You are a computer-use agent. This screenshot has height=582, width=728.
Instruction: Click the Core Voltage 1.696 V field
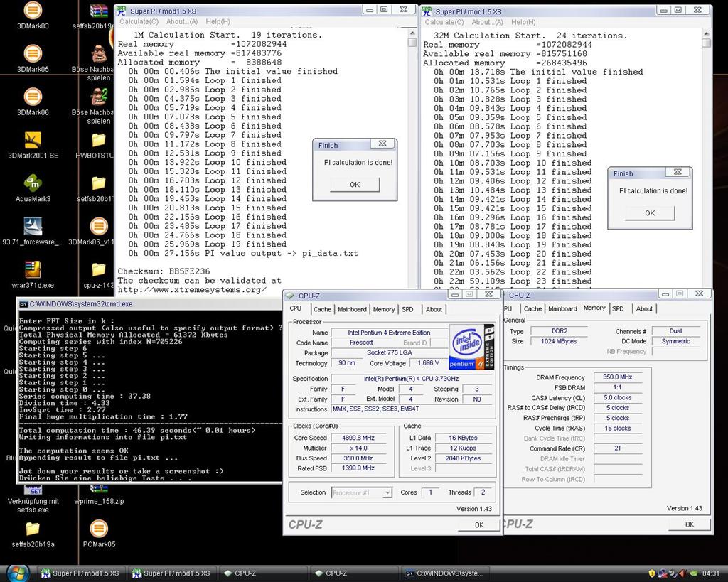(427, 363)
